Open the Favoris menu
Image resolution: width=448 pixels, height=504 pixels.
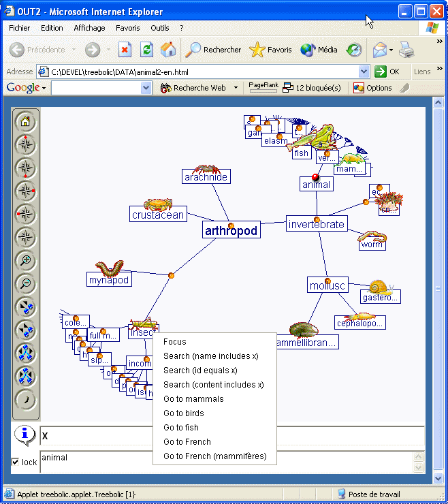[127, 28]
